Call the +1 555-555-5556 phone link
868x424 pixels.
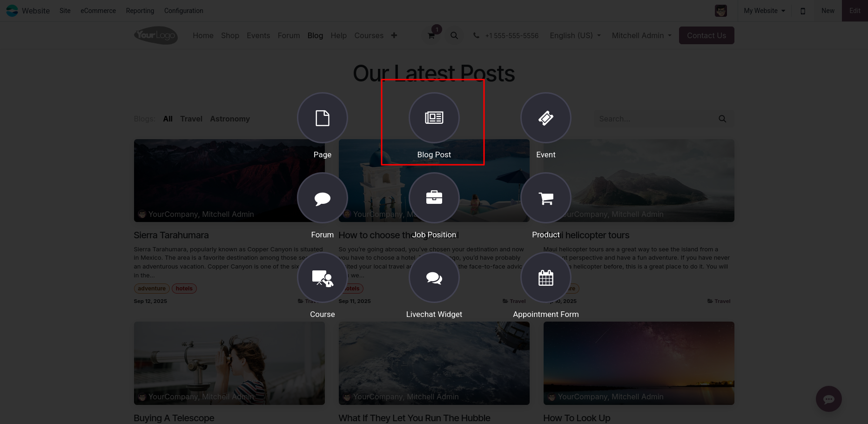511,35
